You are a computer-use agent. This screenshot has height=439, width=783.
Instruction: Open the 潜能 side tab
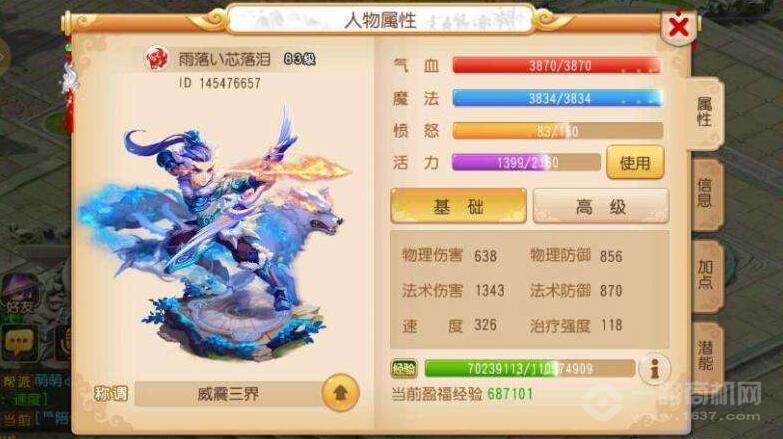tap(706, 357)
